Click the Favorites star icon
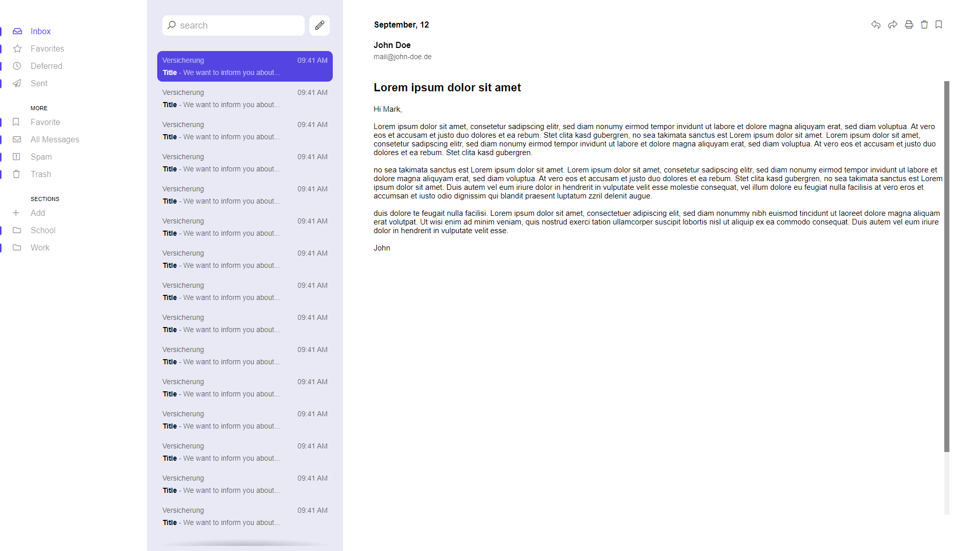The height and width of the screenshot is (551, 980). [x=17, y=48]
